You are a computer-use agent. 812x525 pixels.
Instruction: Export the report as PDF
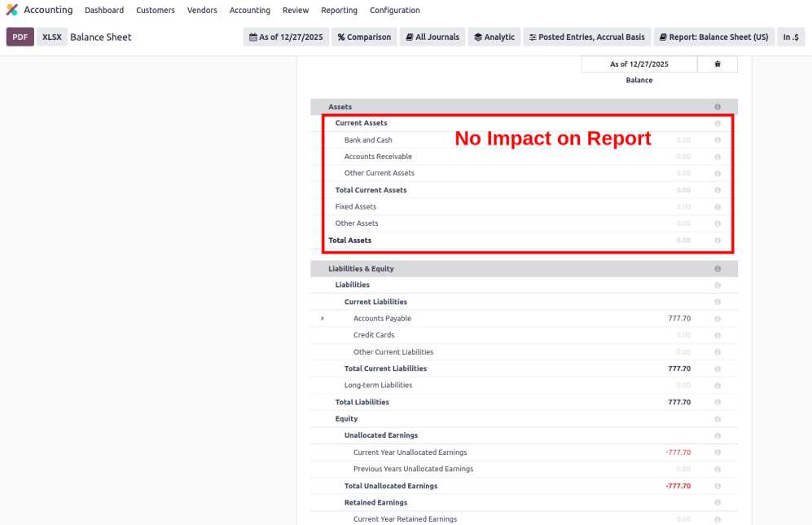20,37
